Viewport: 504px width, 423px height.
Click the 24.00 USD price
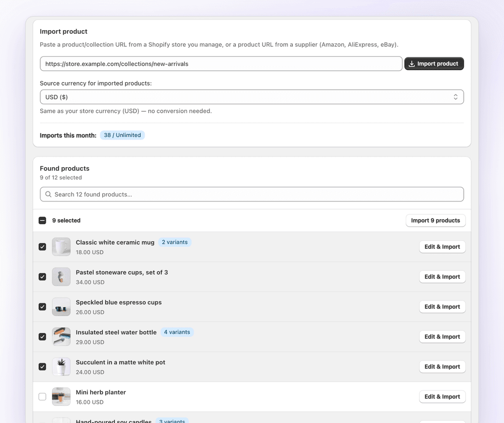tap(90, 372)
